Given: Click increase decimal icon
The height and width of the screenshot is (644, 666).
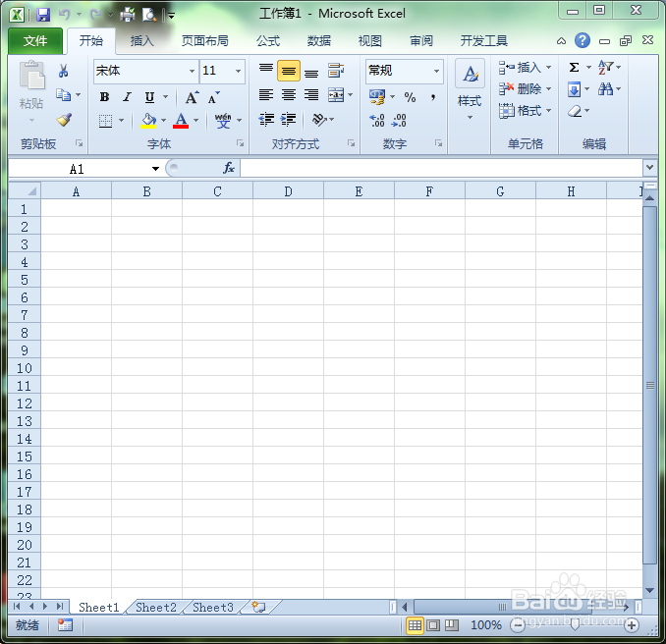Looking at the screenshot, I should [377, 120].
